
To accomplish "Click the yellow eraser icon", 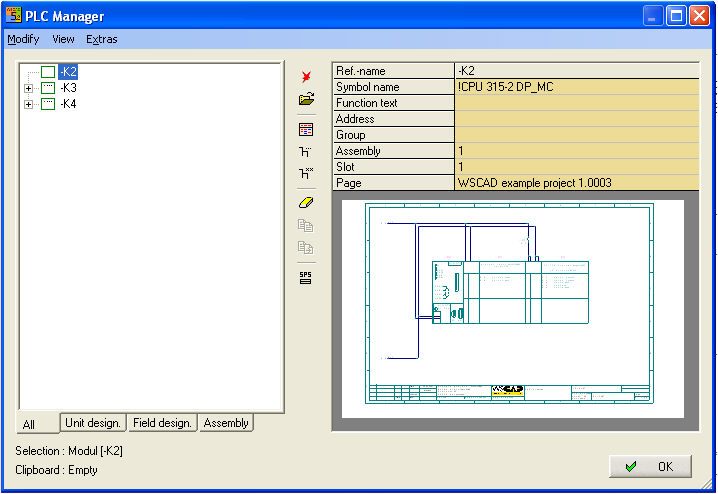I will tap(306, 202).
